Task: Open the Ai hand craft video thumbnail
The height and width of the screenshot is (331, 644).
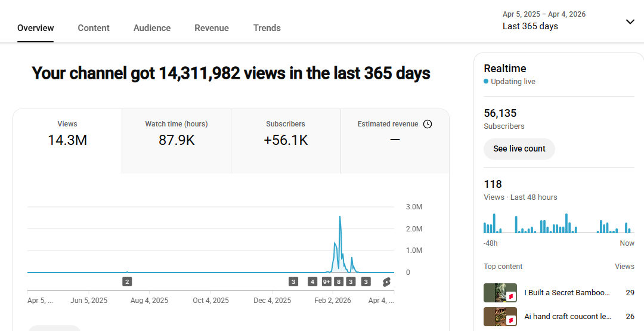Action: click(496, 317)
